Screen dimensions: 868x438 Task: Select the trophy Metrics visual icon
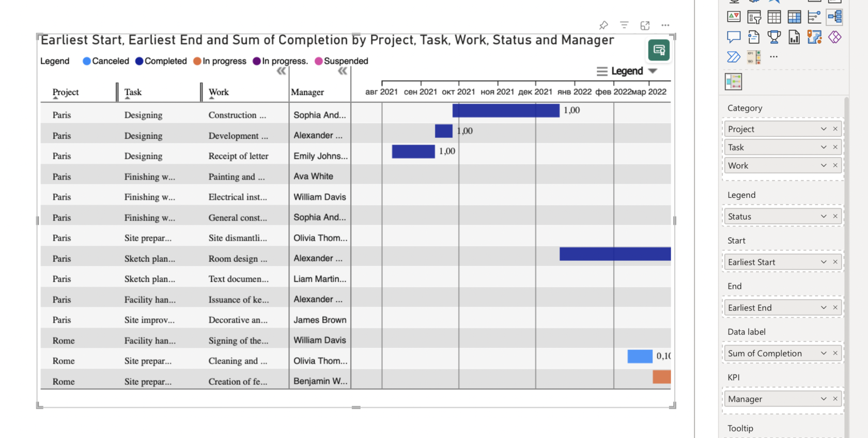tap(774, 37)
